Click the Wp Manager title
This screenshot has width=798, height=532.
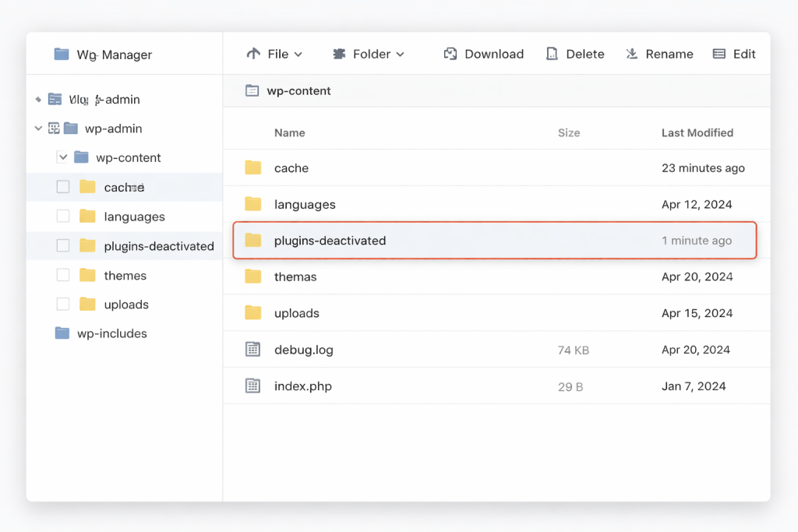pos(114,55)
